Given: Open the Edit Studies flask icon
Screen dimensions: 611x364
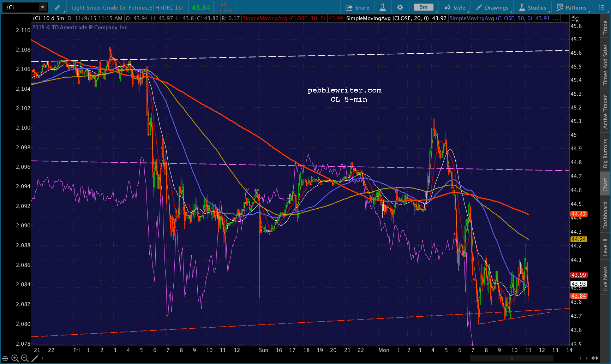Looking at the screenshot, I should [x=383, y=7].
